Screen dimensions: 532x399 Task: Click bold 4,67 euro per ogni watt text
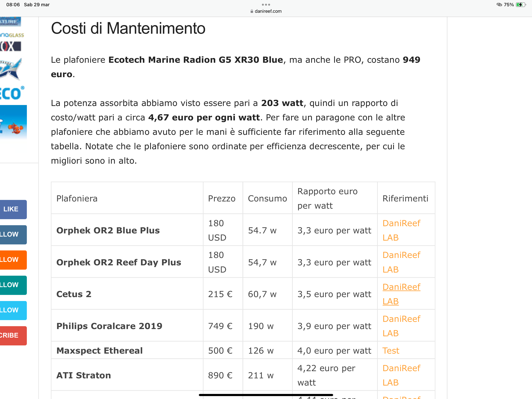pyautogui.click(x=204, y=117)
